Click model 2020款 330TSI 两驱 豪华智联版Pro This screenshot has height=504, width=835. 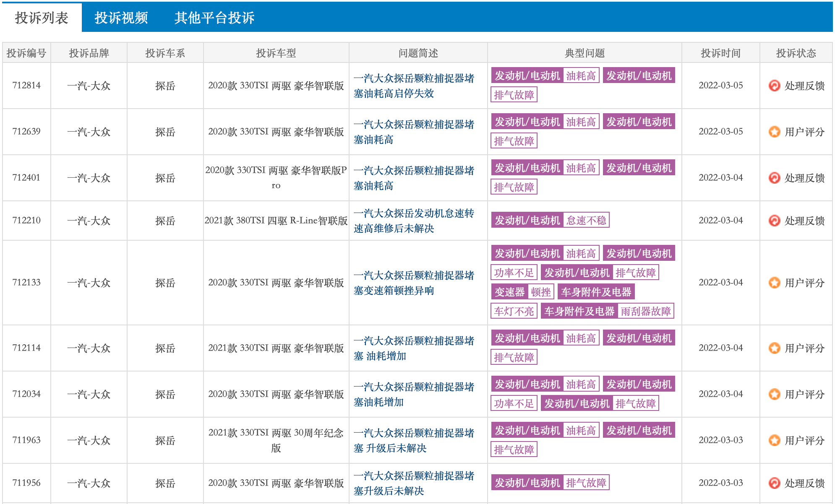coord(276,178)
